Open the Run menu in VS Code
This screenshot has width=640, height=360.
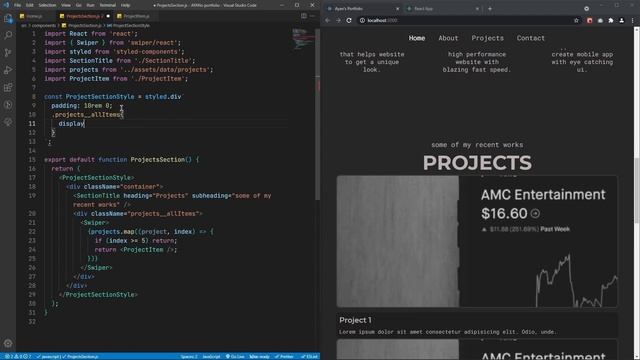[91, 5]
